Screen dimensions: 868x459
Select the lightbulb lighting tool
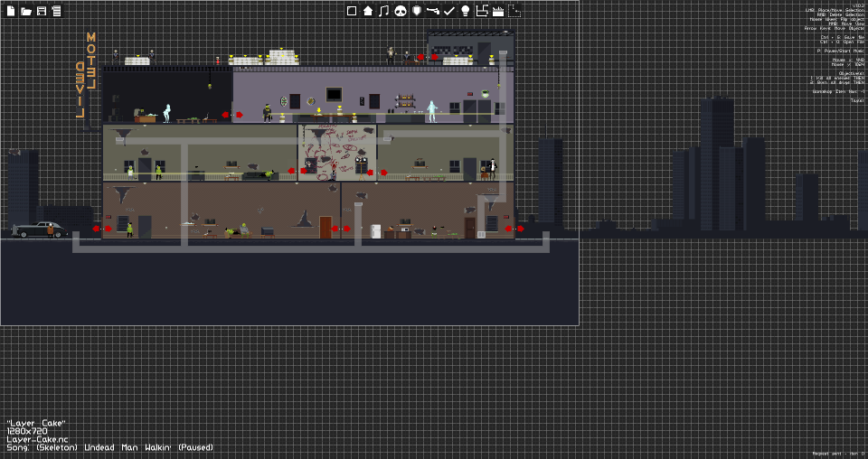[465, 11]
